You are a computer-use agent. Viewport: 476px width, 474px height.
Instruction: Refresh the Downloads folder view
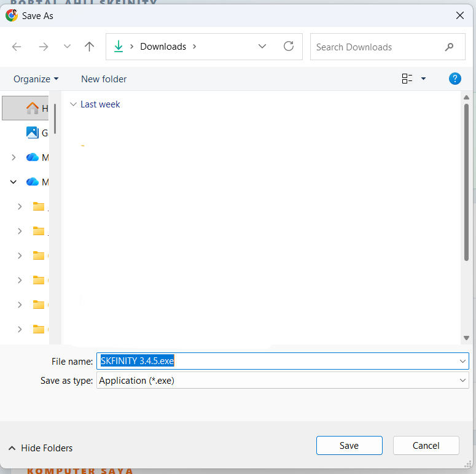(x=289, y=47)
